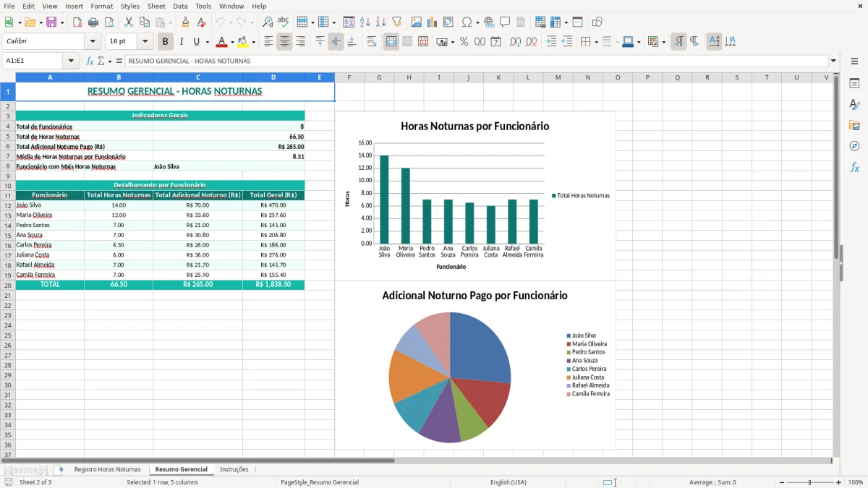
Task: Open background color dropdown arrow
Action: [253, 42]
